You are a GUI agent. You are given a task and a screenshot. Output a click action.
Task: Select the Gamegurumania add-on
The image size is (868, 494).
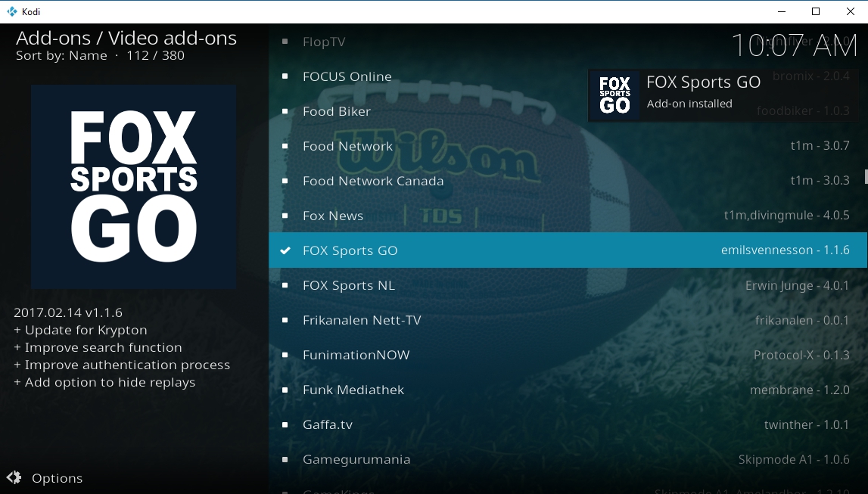(568, 460)
